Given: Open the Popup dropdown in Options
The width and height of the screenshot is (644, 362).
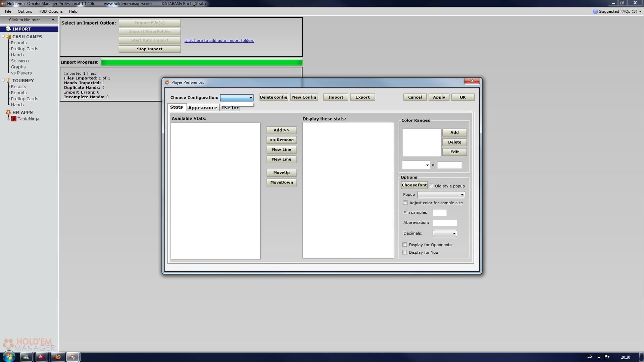Looking at the screenshot, I should pos(441,195).
